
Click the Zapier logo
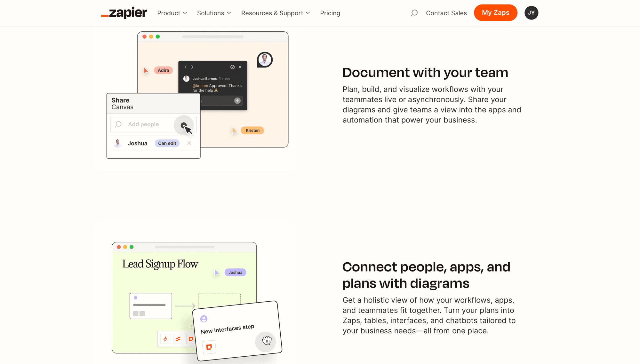(x=124, y=13)
